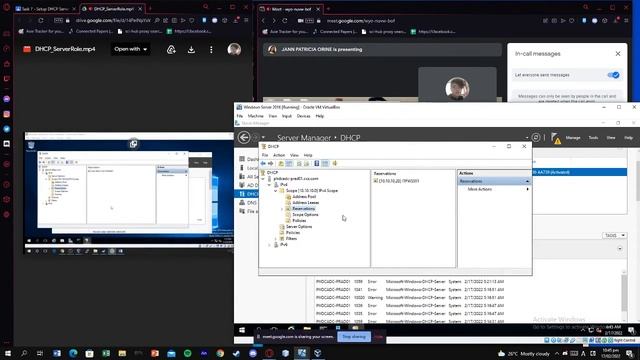The image size is (640, 360).
Task: Click Mostly cloudy weather widget in taskbar
Action: [x=524, y=353]
